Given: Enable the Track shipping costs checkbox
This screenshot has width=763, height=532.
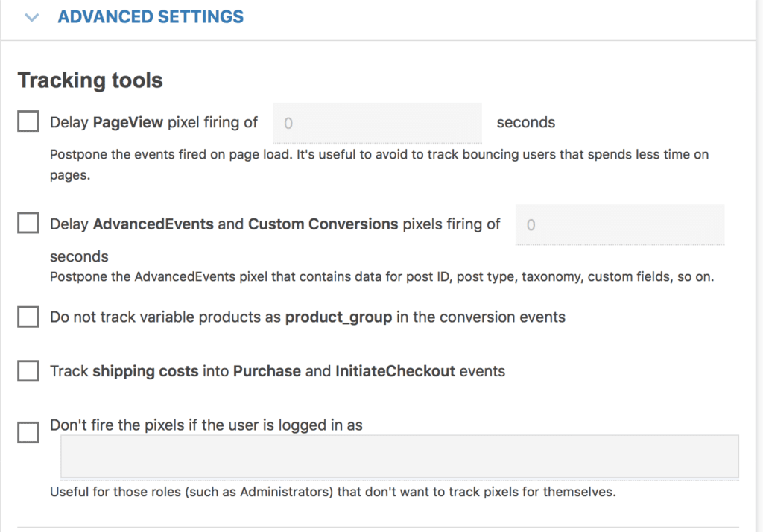Looking at the screenshot, I should [28, 371].
